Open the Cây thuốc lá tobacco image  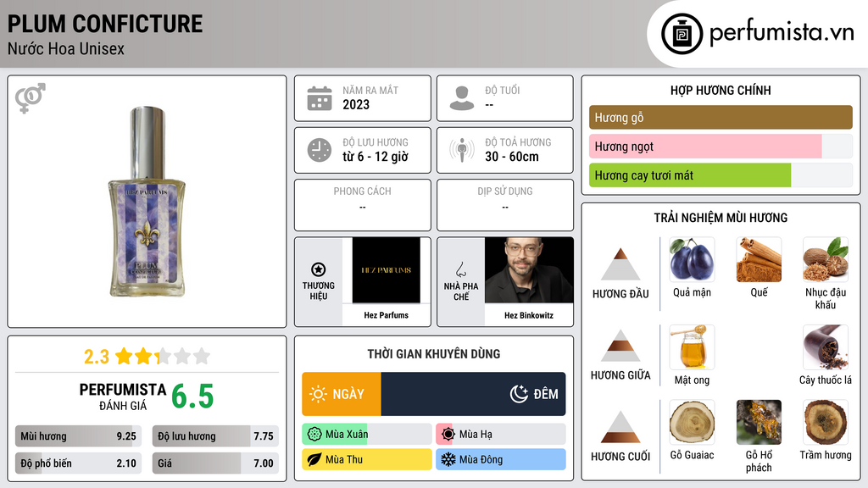826,347
